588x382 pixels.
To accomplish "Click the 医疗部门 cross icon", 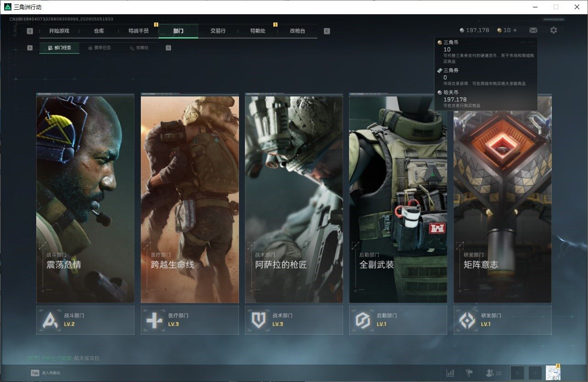I will (x=155, y=320).
